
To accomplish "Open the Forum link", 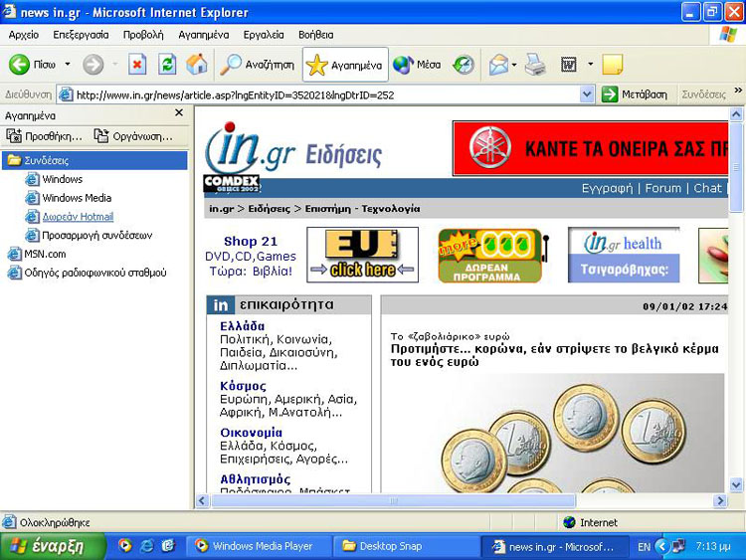I will pos(662,188).
